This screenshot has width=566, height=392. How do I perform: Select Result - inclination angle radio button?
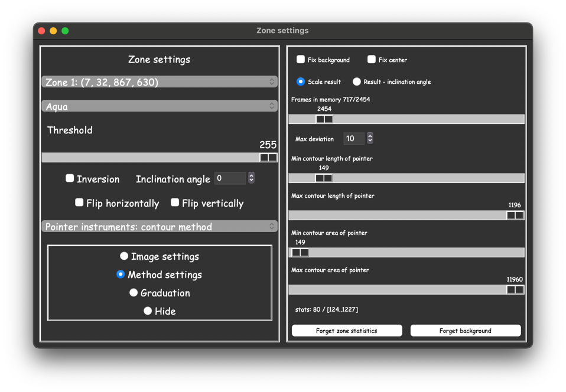pos(357,82)
